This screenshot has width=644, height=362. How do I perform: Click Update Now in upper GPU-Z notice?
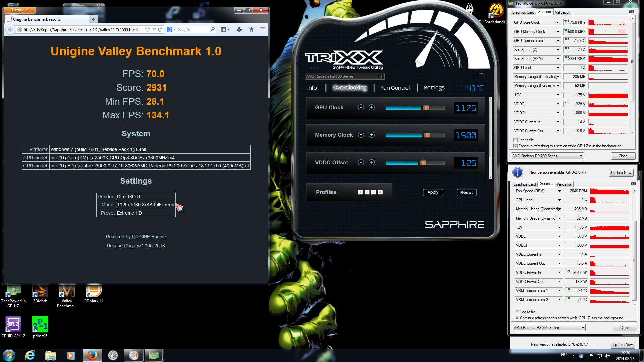point(621,173)
